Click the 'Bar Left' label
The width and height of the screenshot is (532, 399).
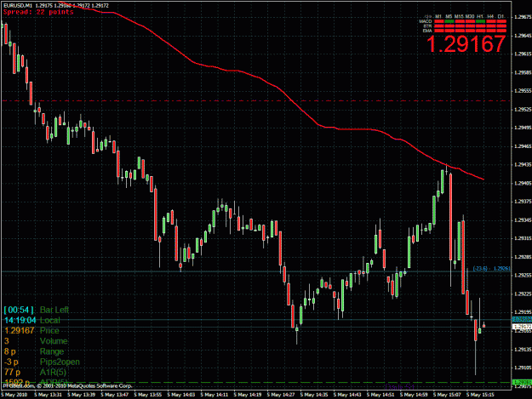pos(54,310)
